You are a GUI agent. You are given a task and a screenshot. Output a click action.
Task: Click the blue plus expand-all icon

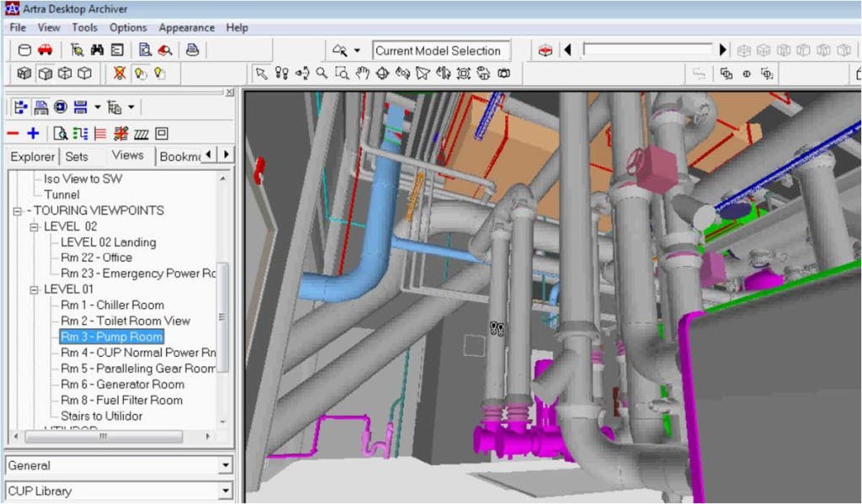click(33, 133)
